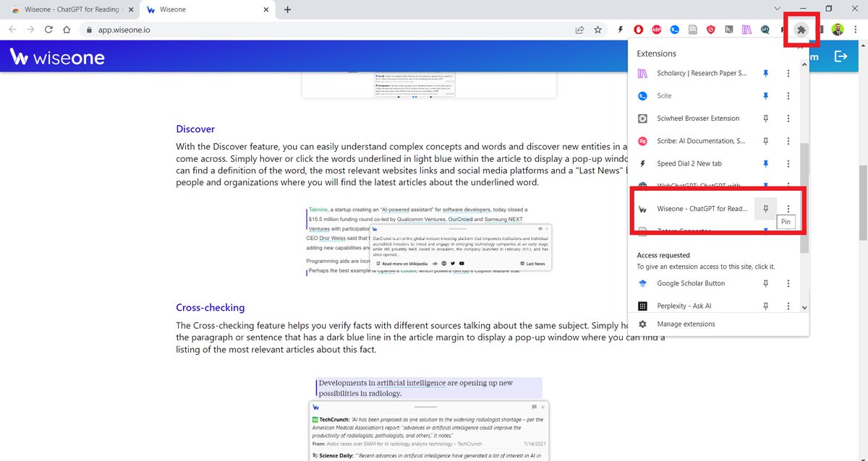Open a new browser tab
This screenshot has width=868, height=461.
coord(288,9)
